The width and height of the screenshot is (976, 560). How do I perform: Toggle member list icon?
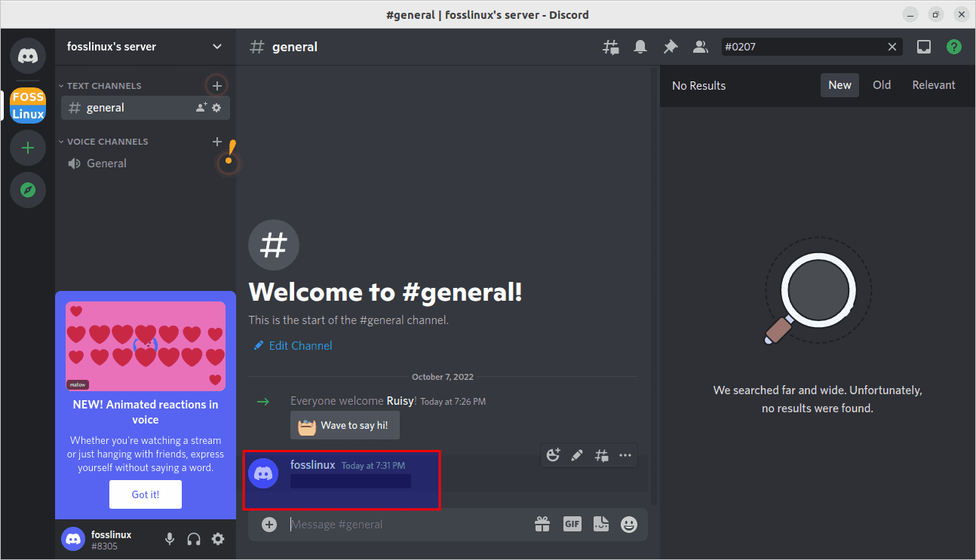pyautogui.click(x=701, y=47)
